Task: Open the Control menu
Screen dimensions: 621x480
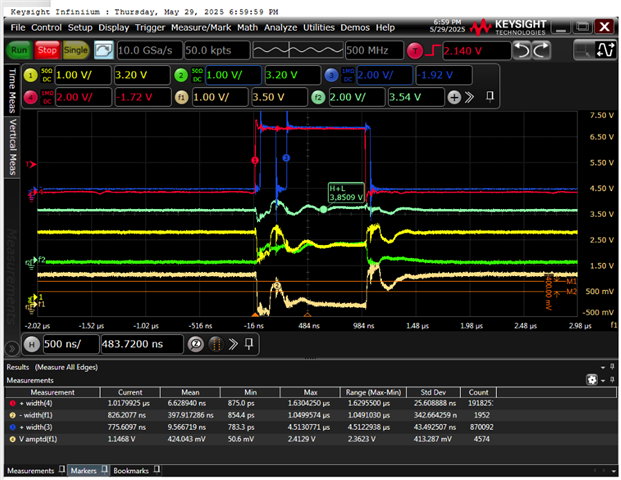Action: 46,27
